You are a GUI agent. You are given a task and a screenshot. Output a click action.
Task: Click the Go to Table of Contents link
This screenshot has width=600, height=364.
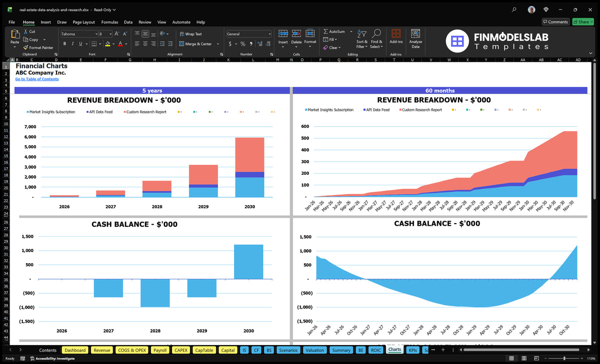pos(37,79)
